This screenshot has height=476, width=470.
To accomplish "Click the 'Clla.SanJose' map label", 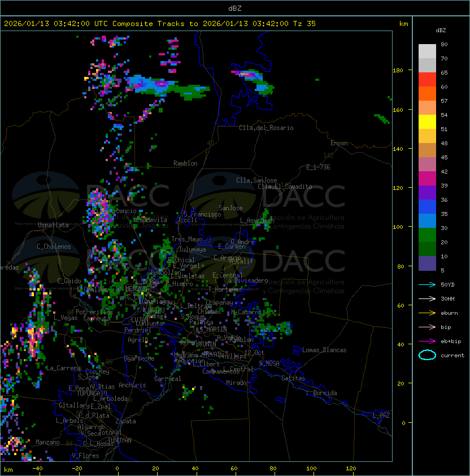I will tap(256, 180).
